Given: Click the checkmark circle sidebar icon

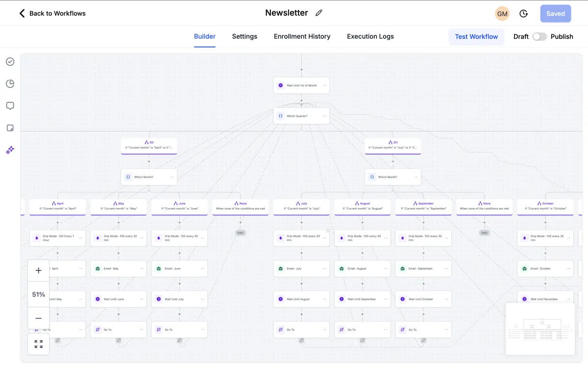Looking at the screenshot, I should click(10, 62).
